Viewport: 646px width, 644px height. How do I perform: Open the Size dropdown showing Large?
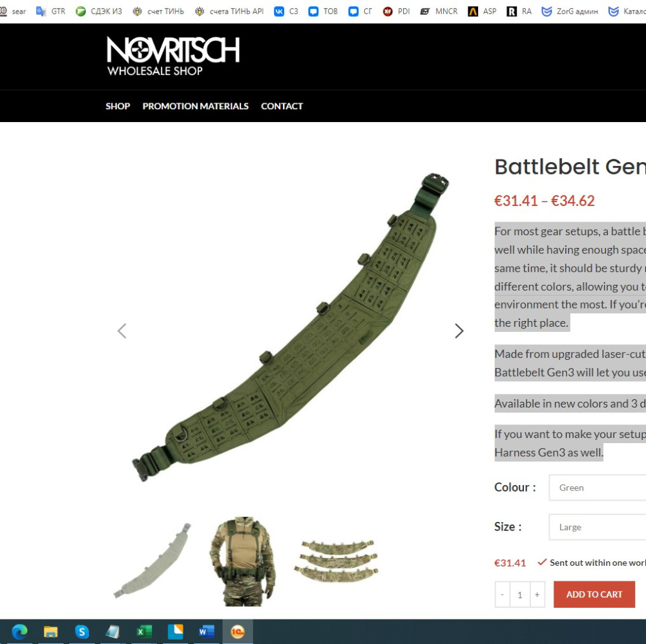click(598, 527)
